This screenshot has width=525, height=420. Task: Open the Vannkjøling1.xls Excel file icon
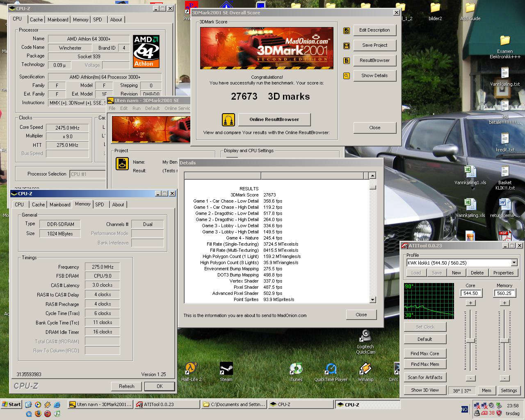[470, 172]
